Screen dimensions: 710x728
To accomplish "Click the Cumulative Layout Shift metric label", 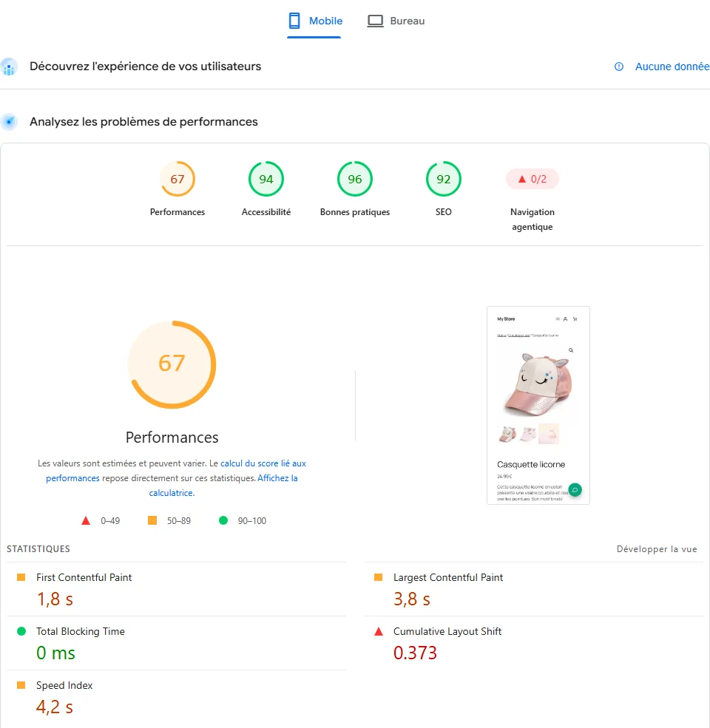I will [x=447, y=631].
